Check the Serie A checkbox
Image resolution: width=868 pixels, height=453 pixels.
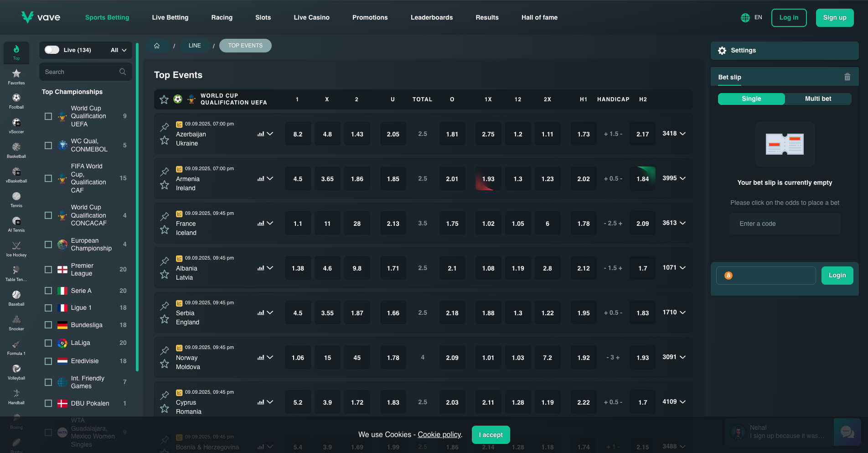48,291
